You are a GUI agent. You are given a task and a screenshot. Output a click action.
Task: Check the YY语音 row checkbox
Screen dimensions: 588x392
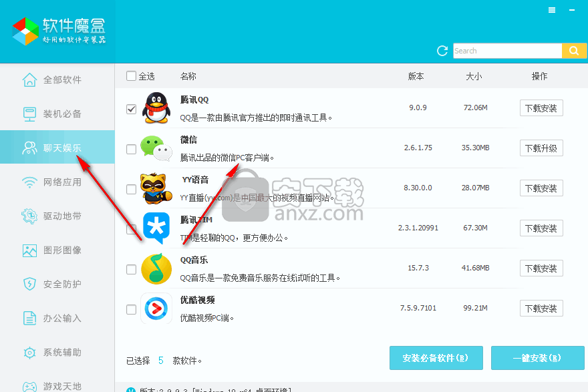(131, 189)
